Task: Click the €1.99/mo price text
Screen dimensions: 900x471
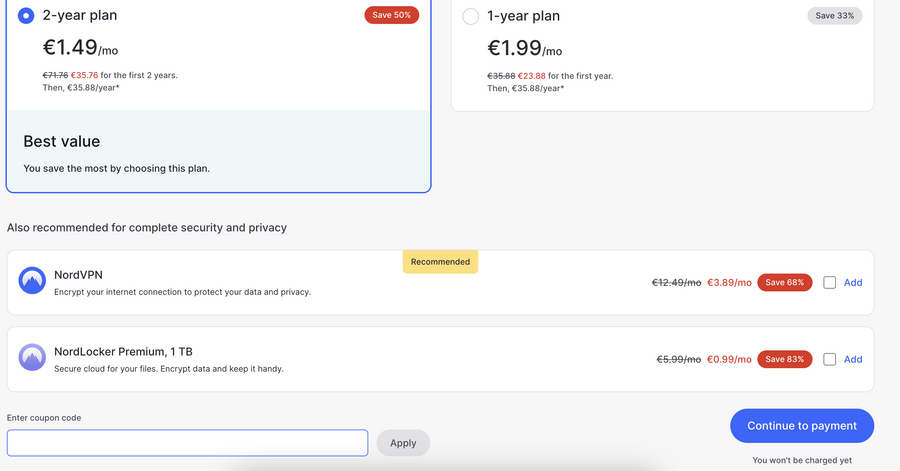Action: 524,48
